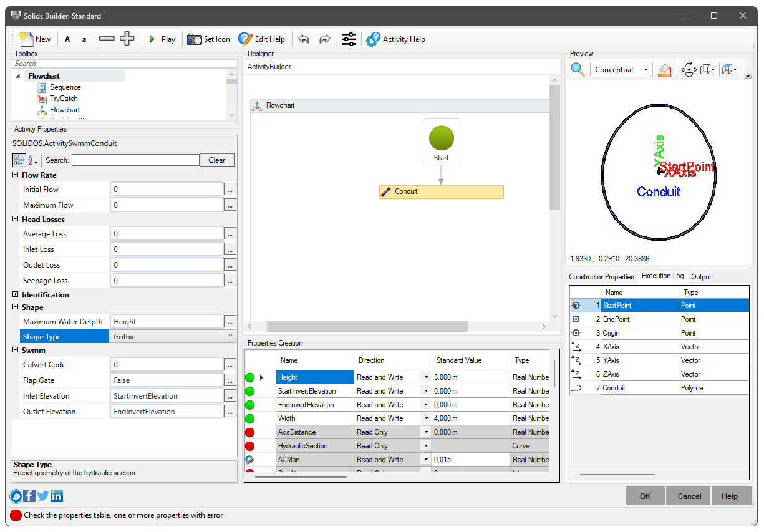The width and height of the screenshot is (764, 532).
Task: Click ellipsis button for Initial Flow
Action: coord(230,190)
